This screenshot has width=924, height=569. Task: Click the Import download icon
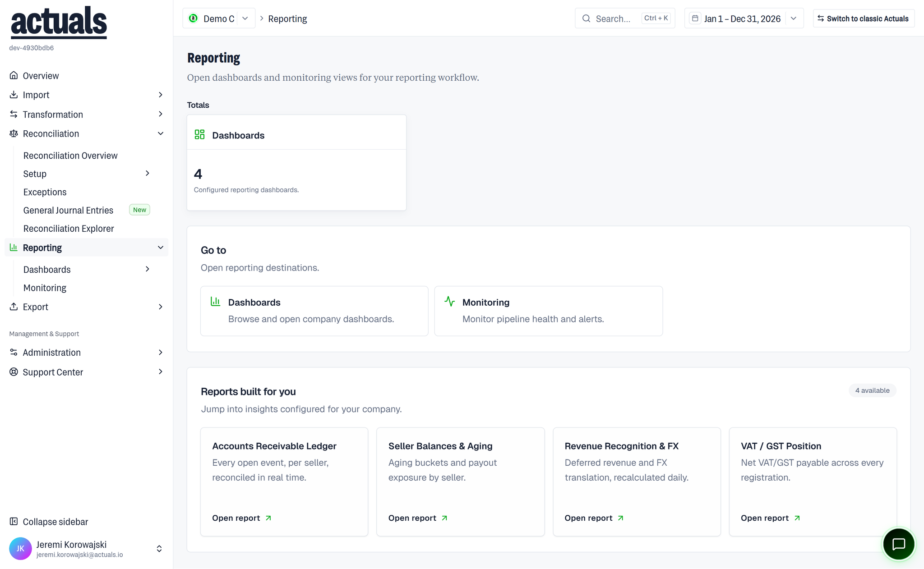14,95
